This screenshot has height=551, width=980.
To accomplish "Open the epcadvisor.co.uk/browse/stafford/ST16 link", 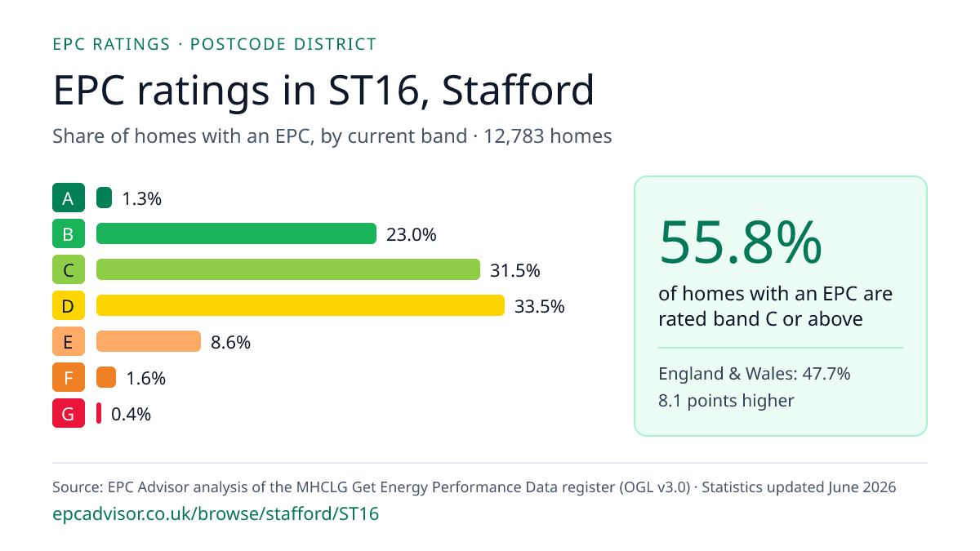I will [216, 514].
